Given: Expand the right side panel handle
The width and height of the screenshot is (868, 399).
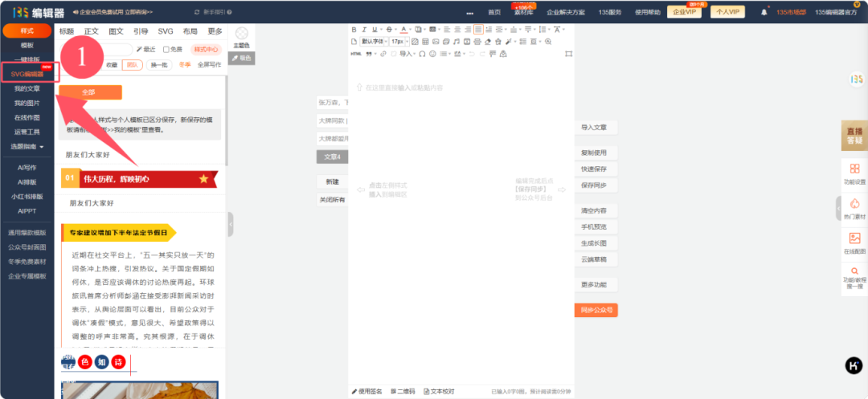Looking at the screenshot, I should pos(838,208).
